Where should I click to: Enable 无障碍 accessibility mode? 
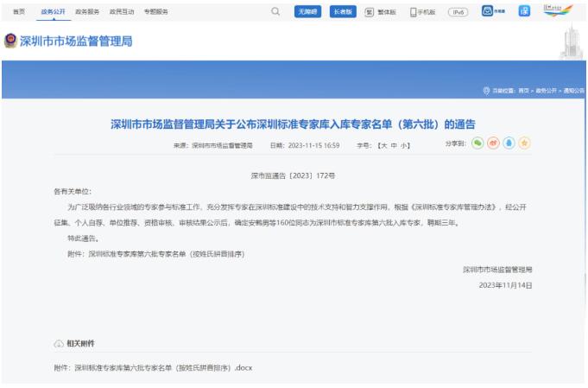[307, 11]
